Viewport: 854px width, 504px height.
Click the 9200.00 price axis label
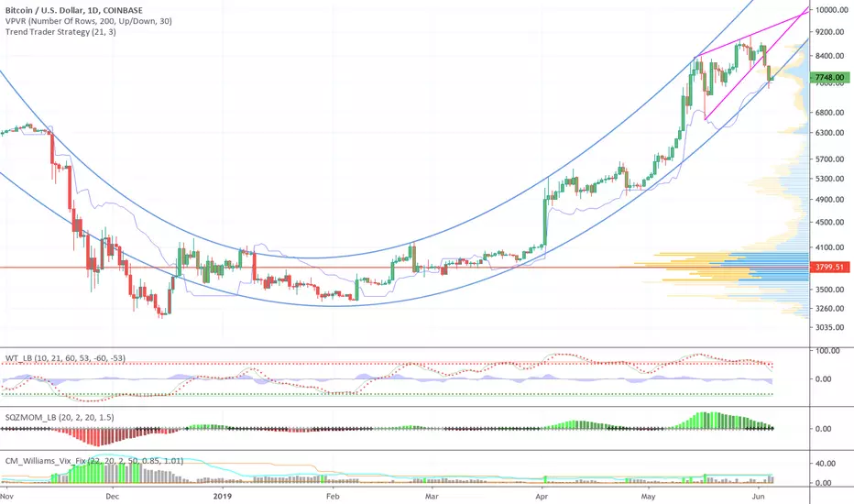[830, 33]
